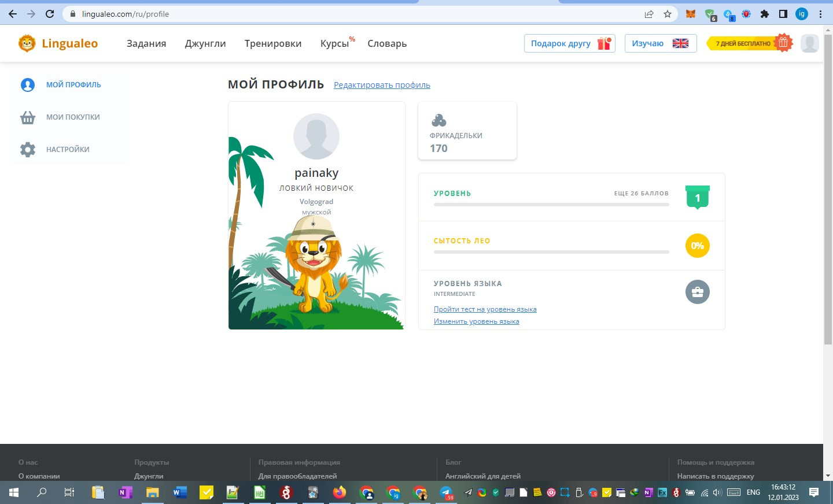The height and width of the screenshot is (504, 833).
Task: Open OneNote from the taskbar
Action: pyautogui.click(x=125, y=492)
